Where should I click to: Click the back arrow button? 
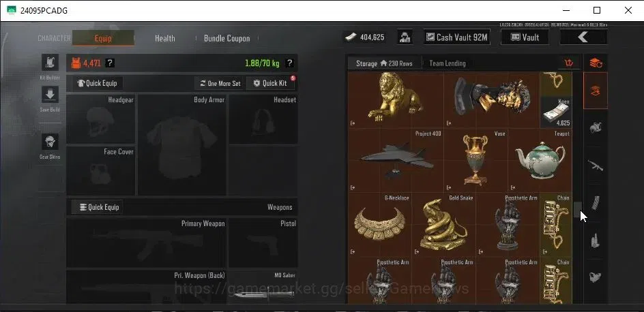coord(583,37)
